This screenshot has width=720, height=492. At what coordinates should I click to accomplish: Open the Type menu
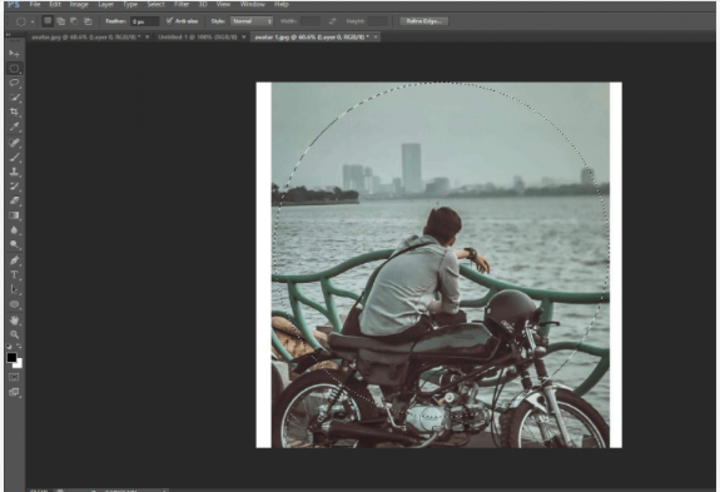[130, 5]
